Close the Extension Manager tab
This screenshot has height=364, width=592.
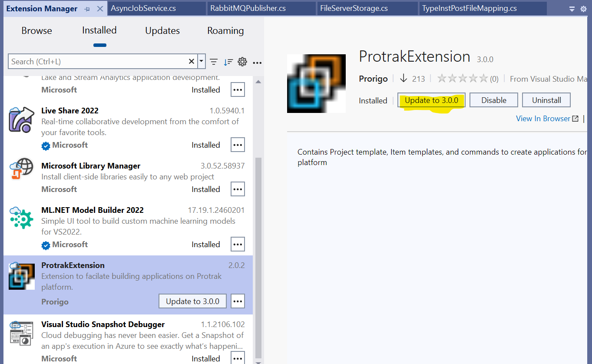pos(100,9)
